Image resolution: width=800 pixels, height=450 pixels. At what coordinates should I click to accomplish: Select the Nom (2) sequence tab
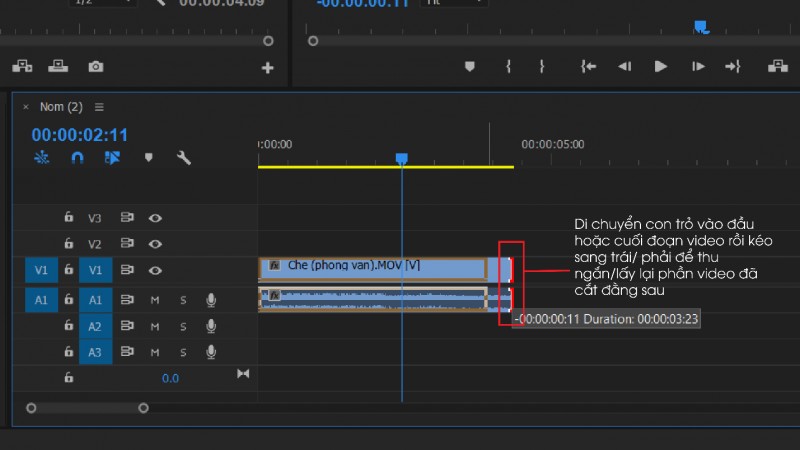61,107
